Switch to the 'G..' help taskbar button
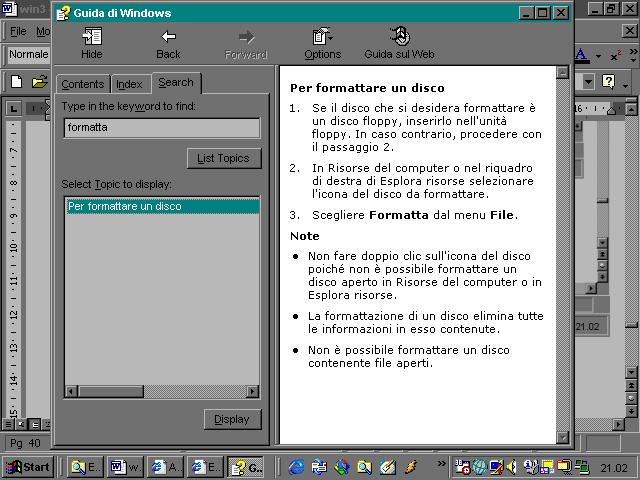Viewport: 640px width, 480px height. click(x=246, y=467)
